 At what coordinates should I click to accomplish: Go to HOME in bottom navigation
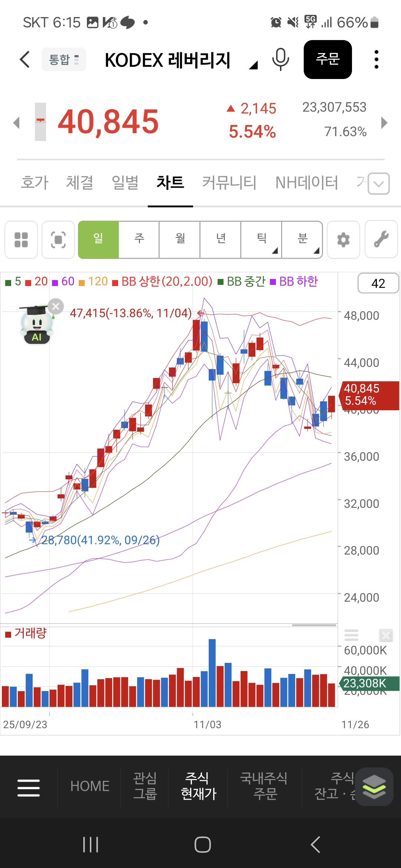coord(90,786)
